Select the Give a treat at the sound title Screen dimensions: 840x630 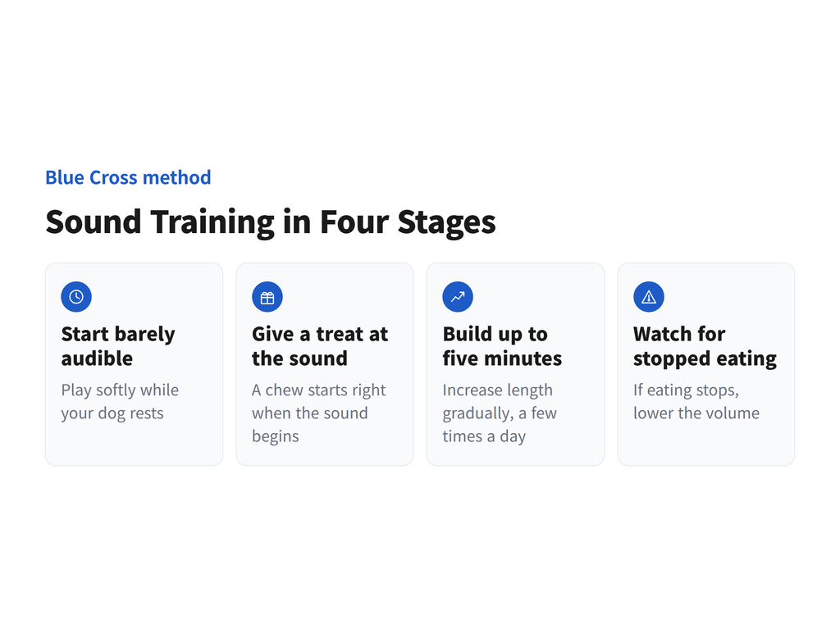[x=320, y=346]
